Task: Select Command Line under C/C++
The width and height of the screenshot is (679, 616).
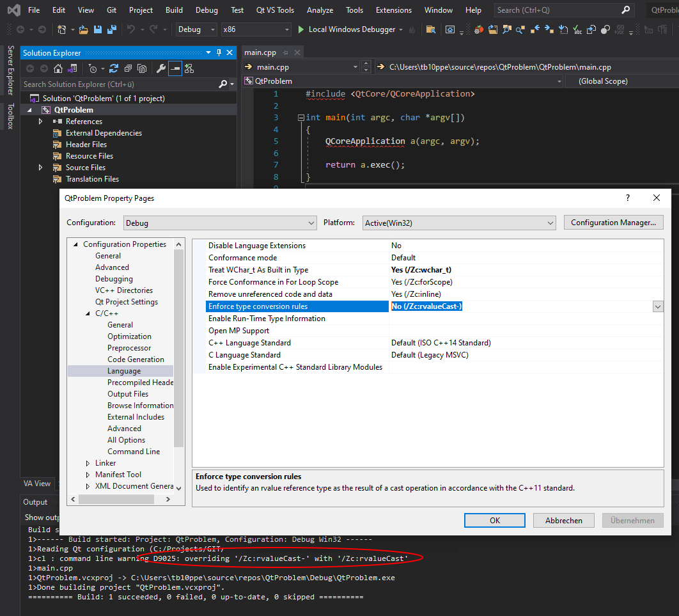Action: tap(134, 452)
